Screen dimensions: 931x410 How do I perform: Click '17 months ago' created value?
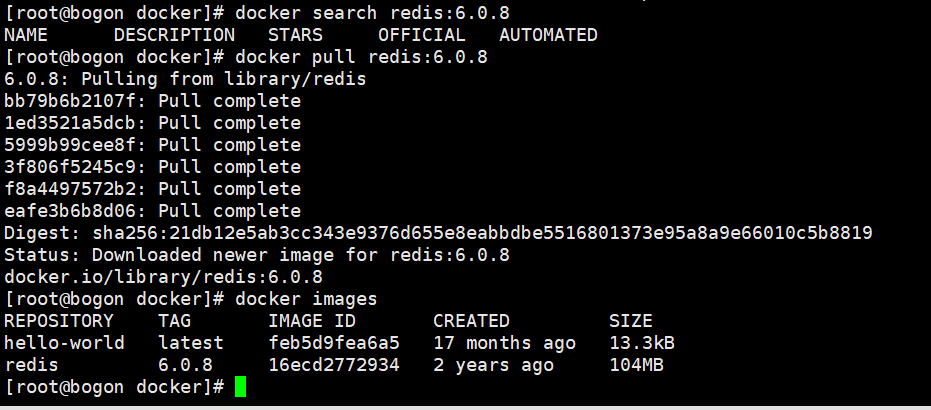click(504, 343)
